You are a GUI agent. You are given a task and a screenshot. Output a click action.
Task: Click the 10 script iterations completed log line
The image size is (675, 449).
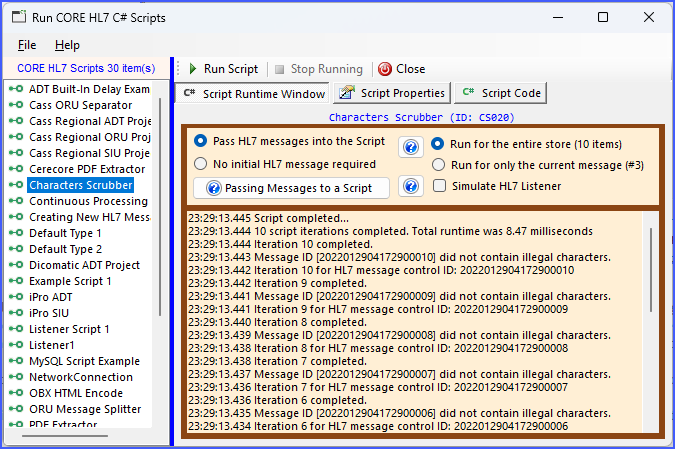tap(390, 231)
